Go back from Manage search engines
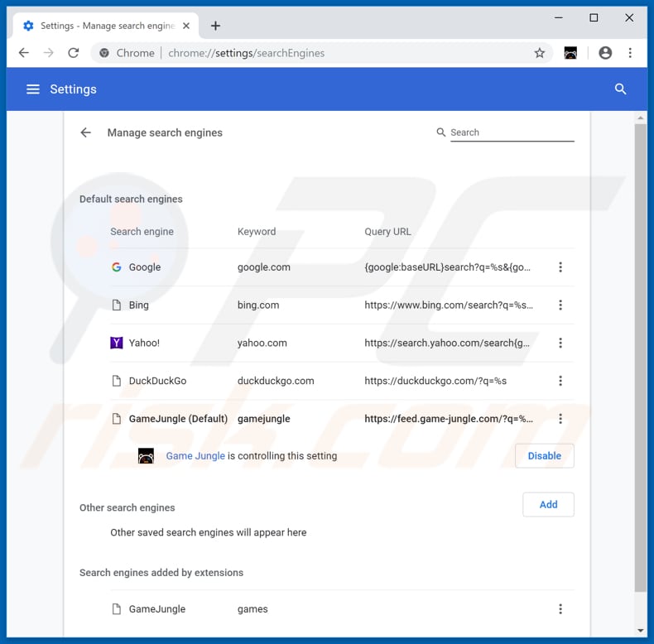The height and width of the screenshot is (644, 654). (85, 132)
